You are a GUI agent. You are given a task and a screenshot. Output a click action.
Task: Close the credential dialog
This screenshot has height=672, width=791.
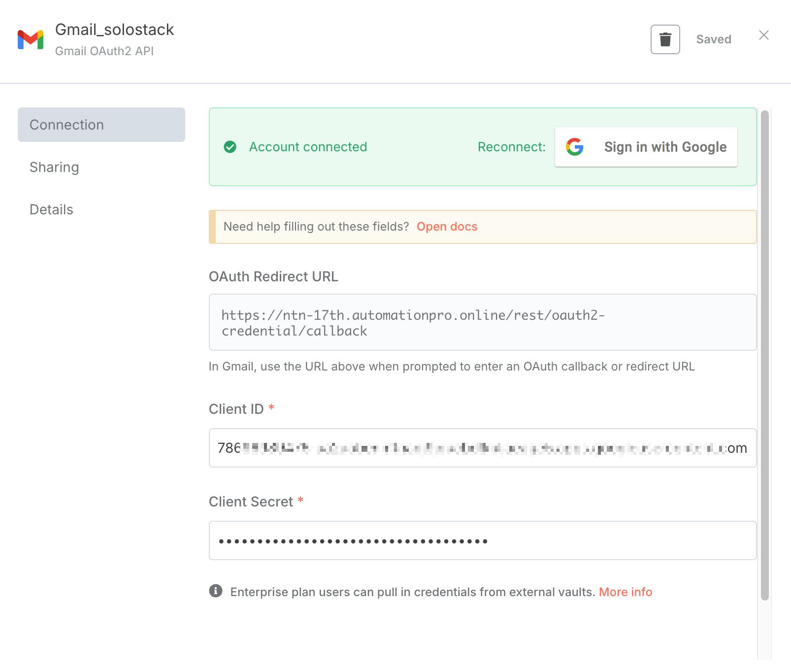click(x=764, y=35)
